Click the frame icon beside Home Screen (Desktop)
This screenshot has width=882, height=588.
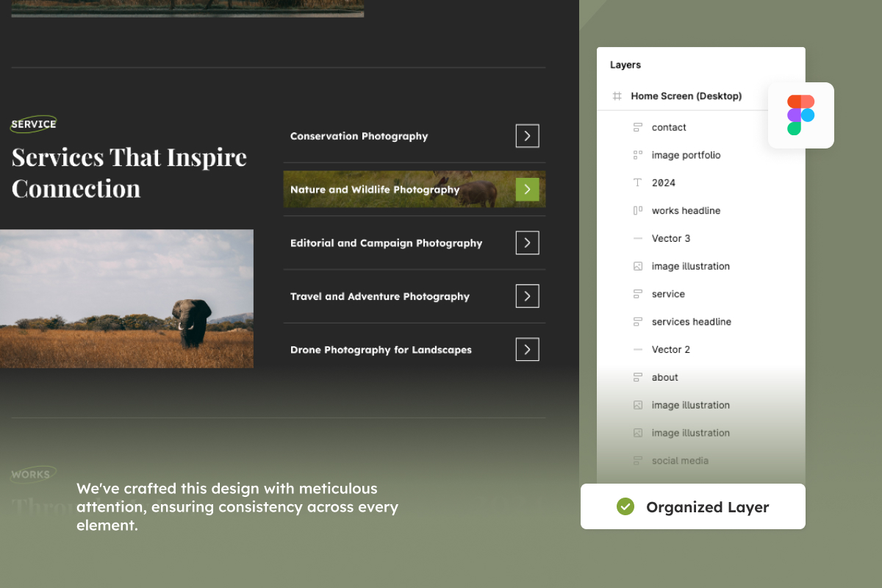[617, 96]
